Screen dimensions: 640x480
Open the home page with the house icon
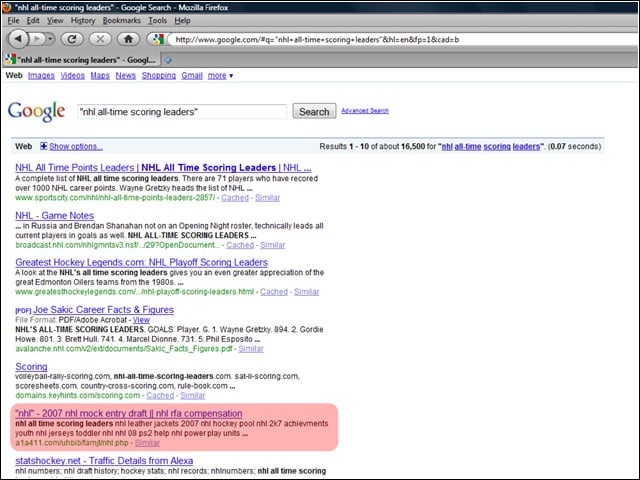(x=129, y=39)
